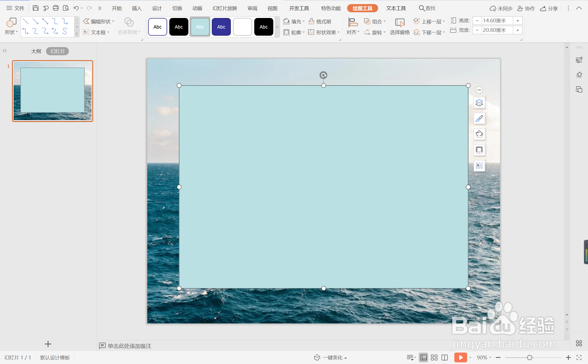Start slideshow with the orange play button
This screenshot has width=588, height=364.
[460, 357]
